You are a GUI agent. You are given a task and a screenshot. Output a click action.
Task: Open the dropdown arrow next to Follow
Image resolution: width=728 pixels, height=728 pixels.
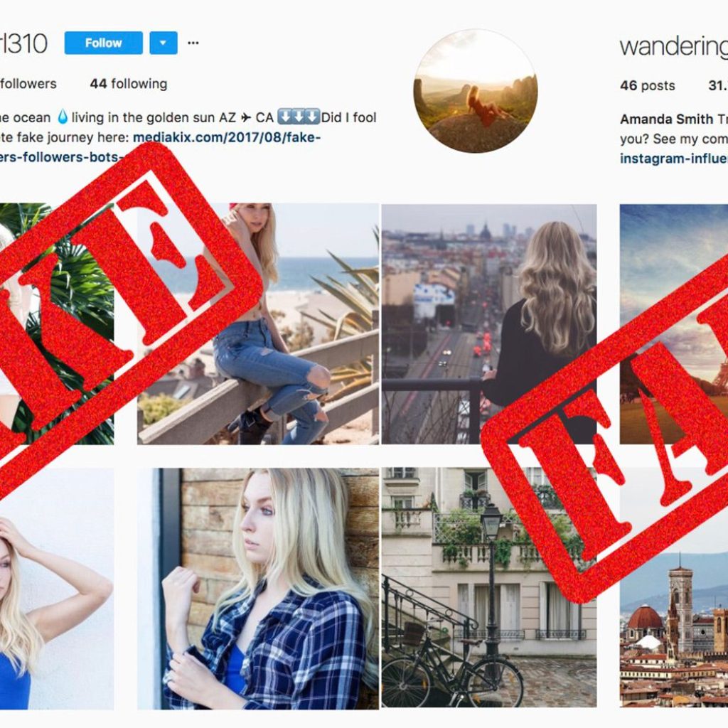[163, 43]
